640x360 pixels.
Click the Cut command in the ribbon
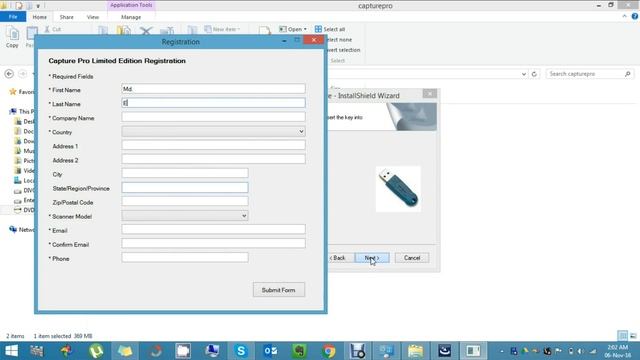point(53,29)
